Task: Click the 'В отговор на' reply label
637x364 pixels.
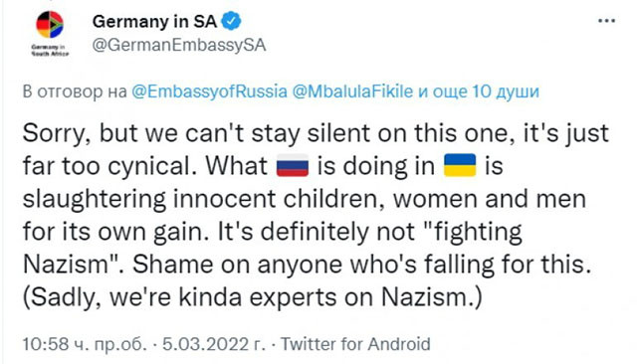Action: (x=75, y=91)
